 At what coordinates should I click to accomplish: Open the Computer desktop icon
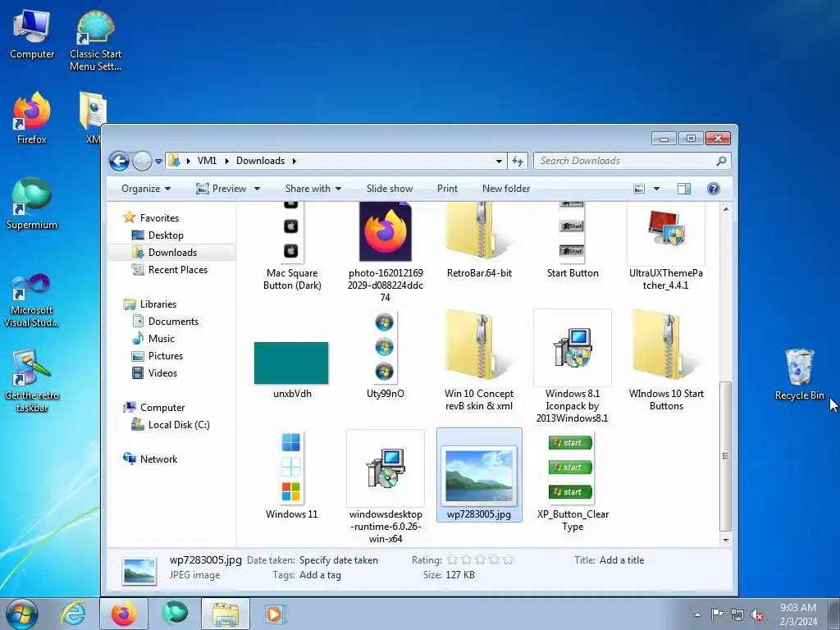pyautogui.click(x=32, y=35)
